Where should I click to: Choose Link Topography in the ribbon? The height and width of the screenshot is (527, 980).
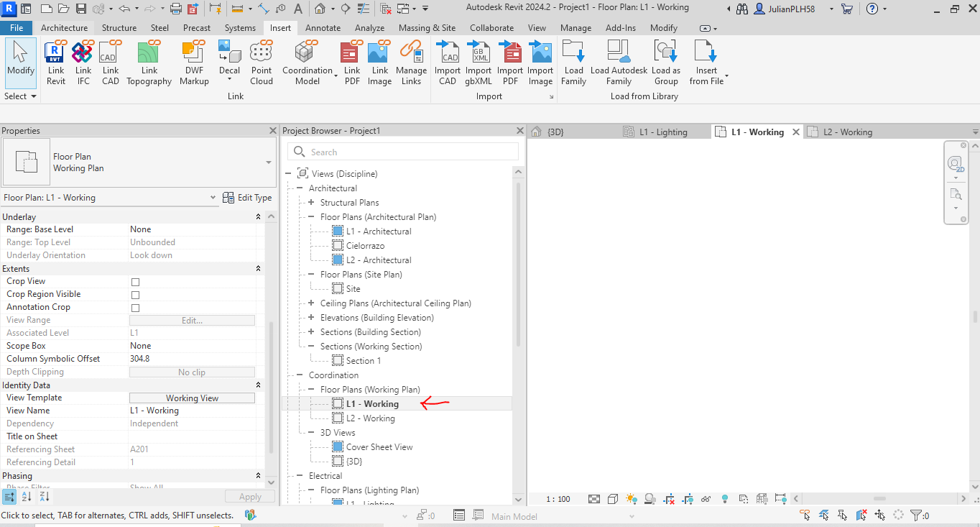pos(149,63)
